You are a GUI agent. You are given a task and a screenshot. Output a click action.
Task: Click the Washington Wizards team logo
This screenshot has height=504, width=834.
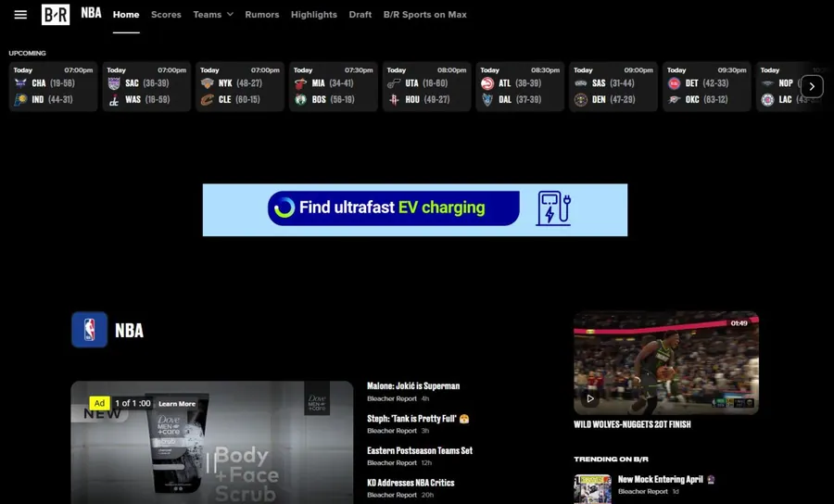(x=114, y=100)
